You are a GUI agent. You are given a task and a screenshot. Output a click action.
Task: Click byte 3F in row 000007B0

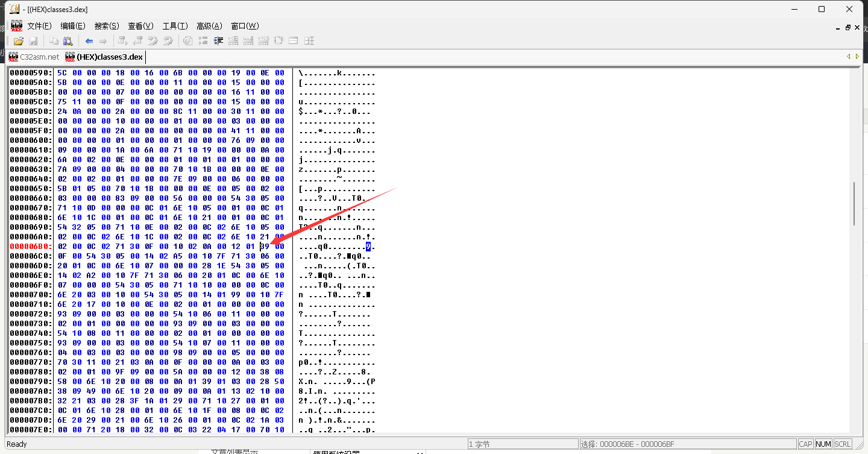pos(134,401)
